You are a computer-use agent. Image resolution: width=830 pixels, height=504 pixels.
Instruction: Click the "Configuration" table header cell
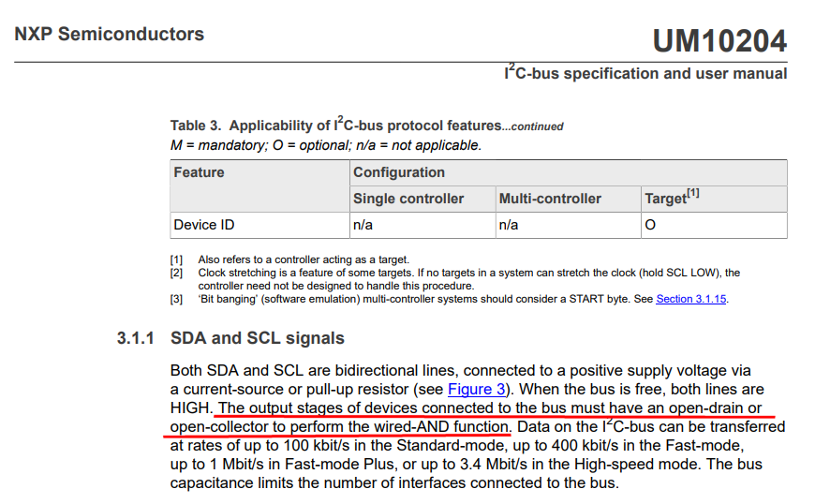pos(399,172)
